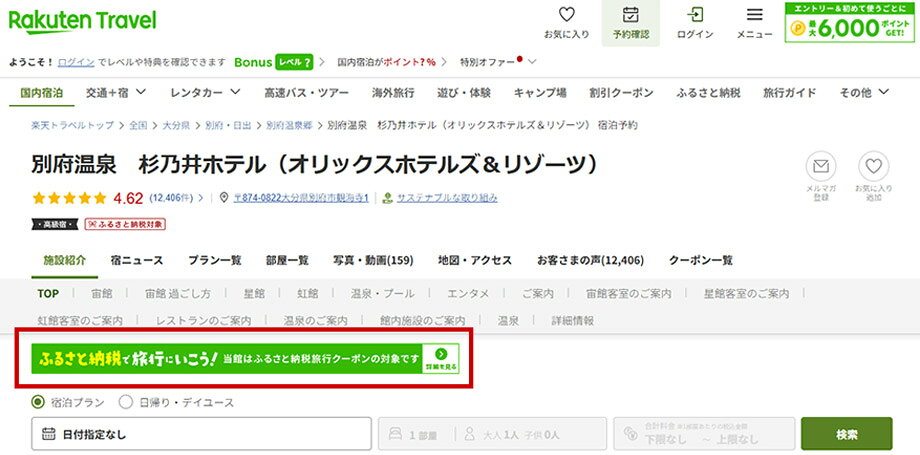
Task: Select the 施設紹介 tab
Action: (x=65, y=260)
